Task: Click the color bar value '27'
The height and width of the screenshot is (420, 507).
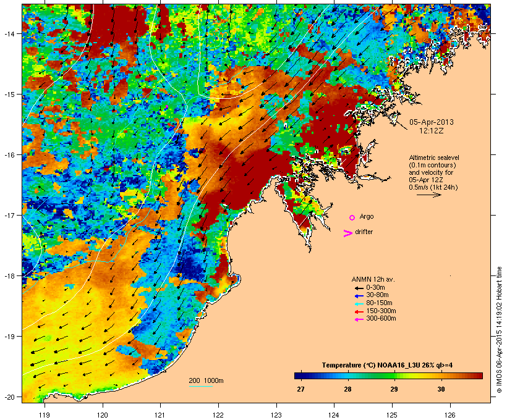Action: (300, 389)
